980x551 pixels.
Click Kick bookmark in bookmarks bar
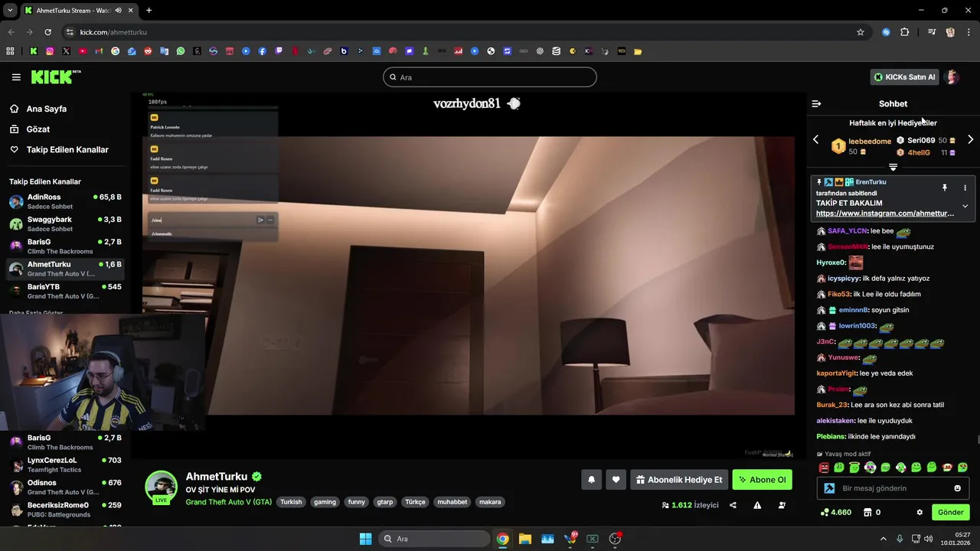33,51
